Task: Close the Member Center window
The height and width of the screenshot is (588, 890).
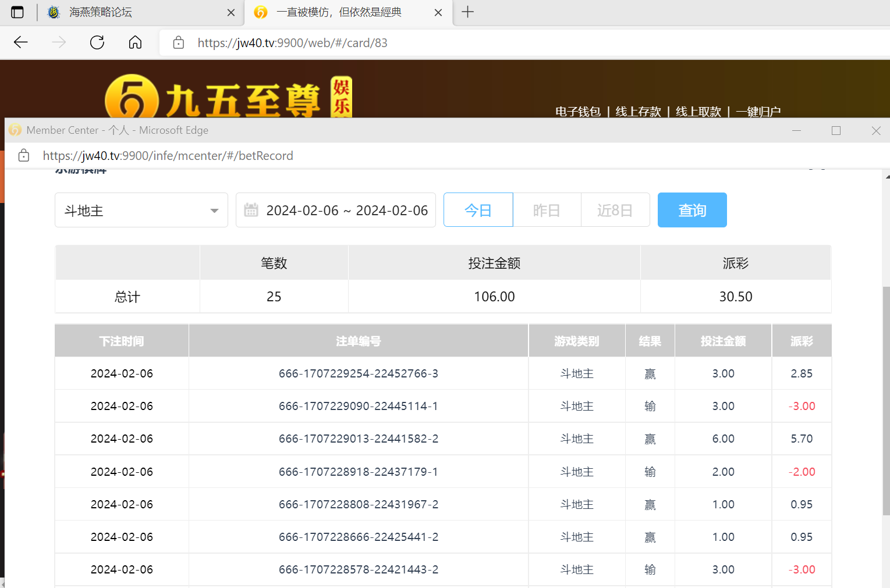Action: (x=876, y=130)
